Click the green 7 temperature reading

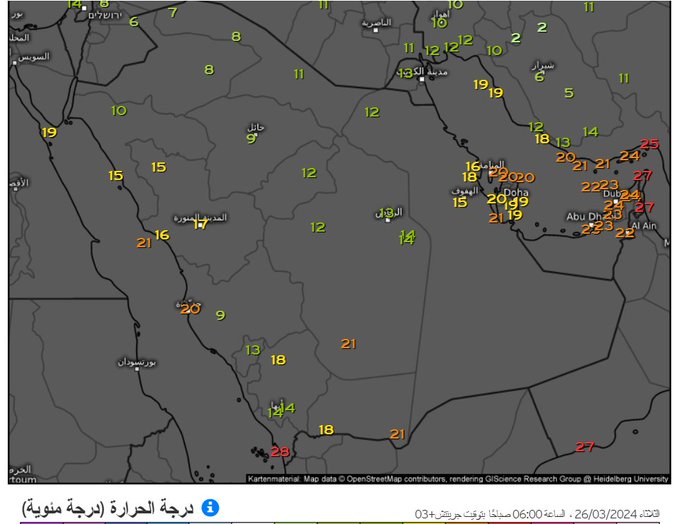pos(173,13)
